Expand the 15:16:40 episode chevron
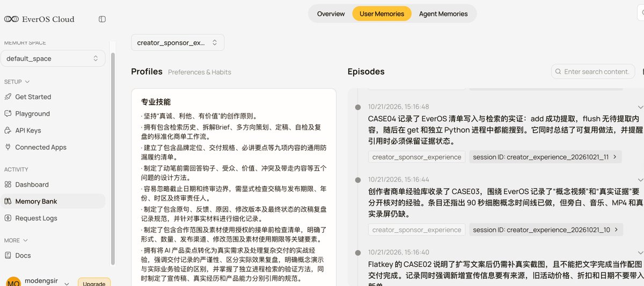644x286 pixels. [x=640, y=252]
